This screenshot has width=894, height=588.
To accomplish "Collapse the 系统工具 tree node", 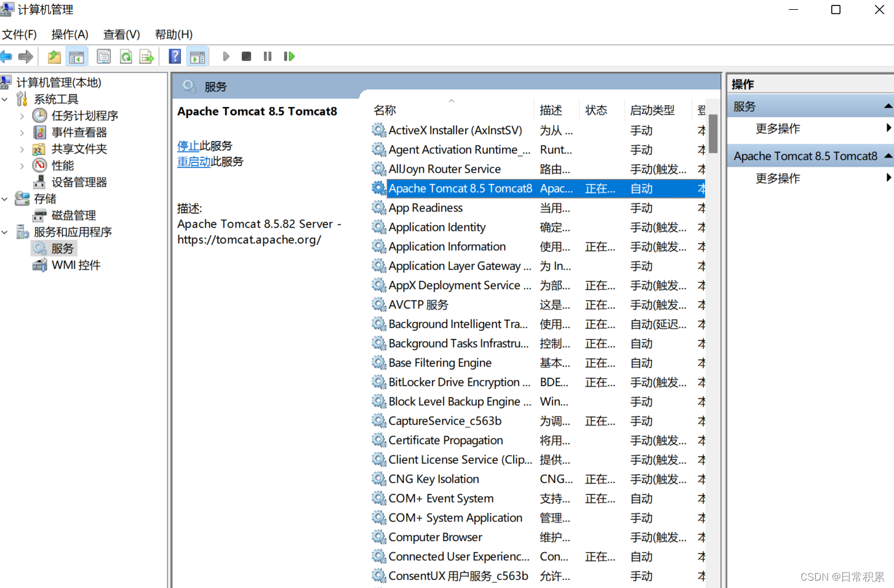I will tap(5, 99).
